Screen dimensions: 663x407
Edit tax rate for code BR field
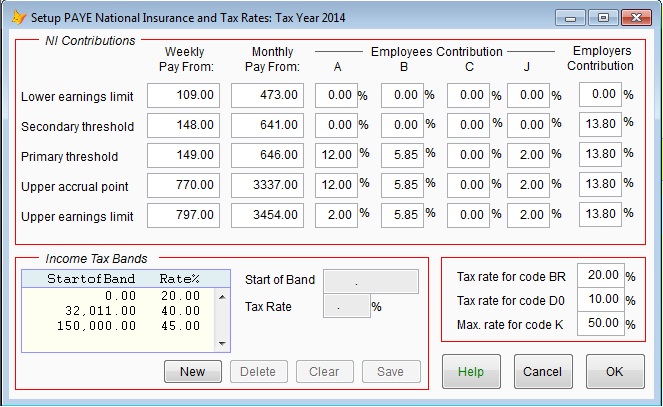tap(601, 276)
